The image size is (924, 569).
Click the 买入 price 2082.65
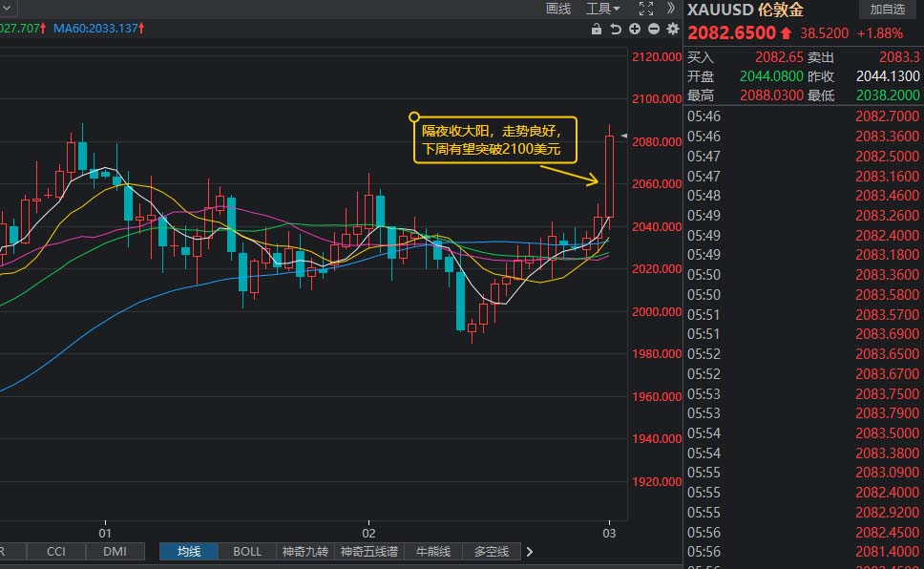(779, 57)
